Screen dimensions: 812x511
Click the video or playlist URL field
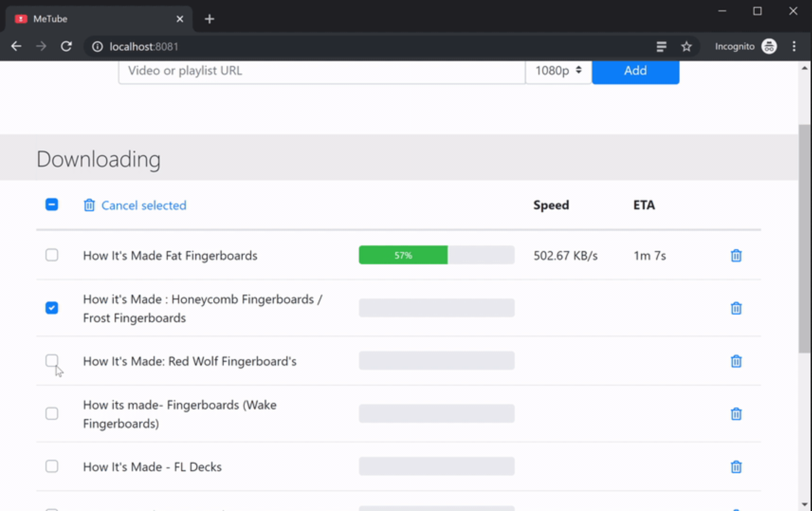click(322, 71)
